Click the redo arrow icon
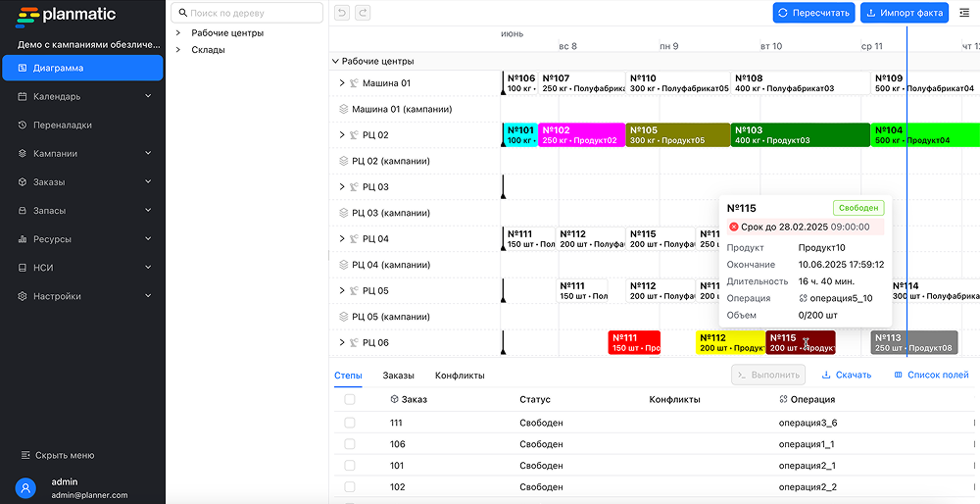 (x=363, y=13)
